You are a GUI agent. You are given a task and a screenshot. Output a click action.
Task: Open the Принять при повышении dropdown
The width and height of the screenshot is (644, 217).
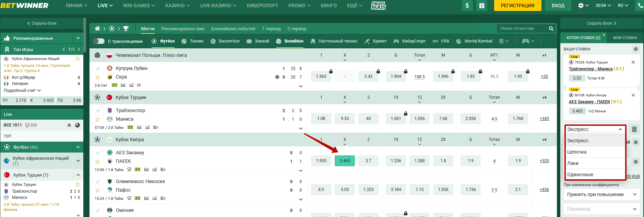click(601, 194)
